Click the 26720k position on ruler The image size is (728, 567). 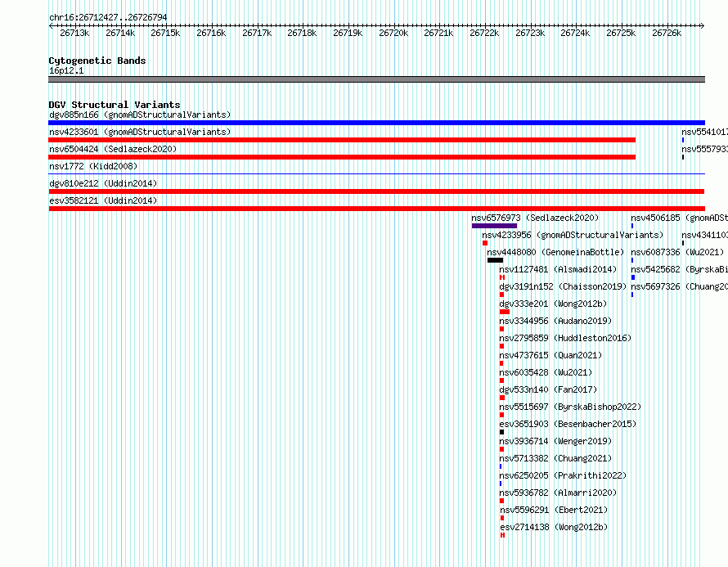(x=393, y=33)
